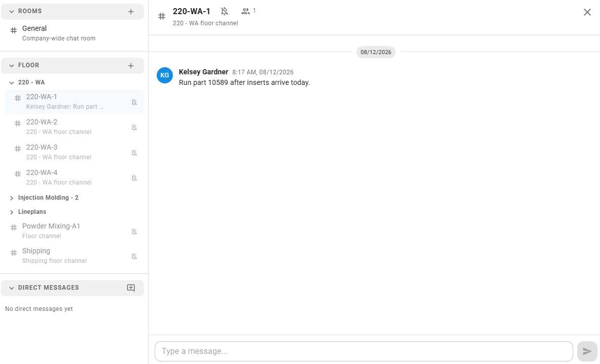Image resolution: width=600 pixels, height=364 pixels.
Task: Click the 08/12/2026 date separator chip
Action: tap(376, 52)
